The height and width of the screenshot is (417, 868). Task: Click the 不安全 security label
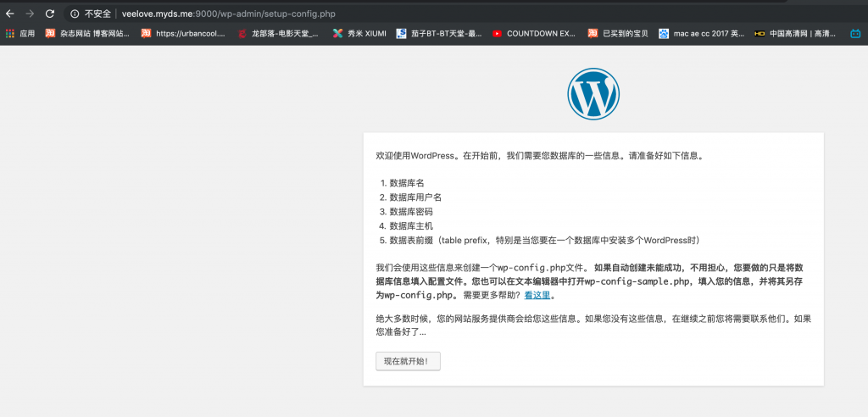click(x=97, y=14)
